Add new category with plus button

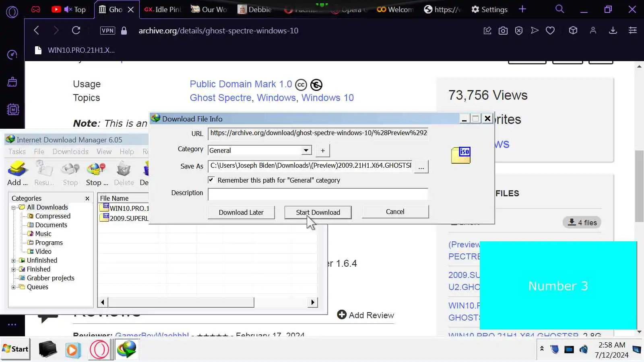pos(323,150)
